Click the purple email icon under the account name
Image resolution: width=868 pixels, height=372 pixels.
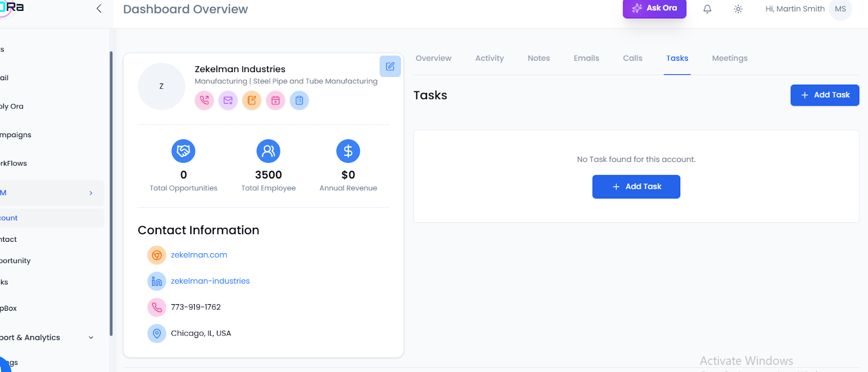point(228,100)
